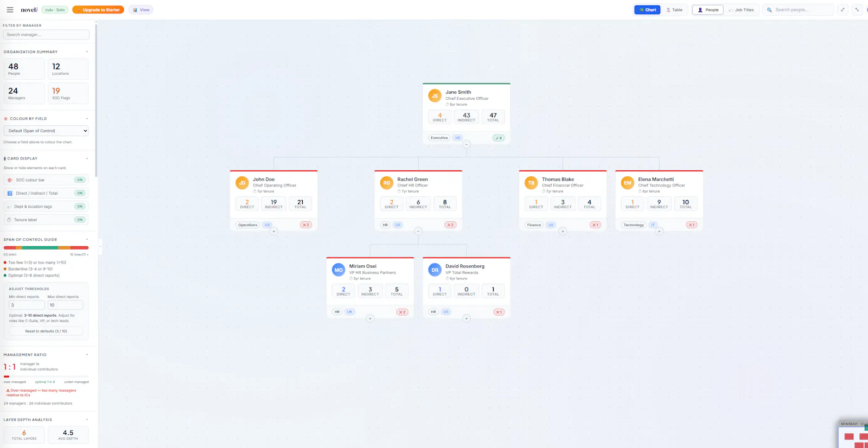
Task: Select the Job Titles tab
Action: click(x=742, y=10)
